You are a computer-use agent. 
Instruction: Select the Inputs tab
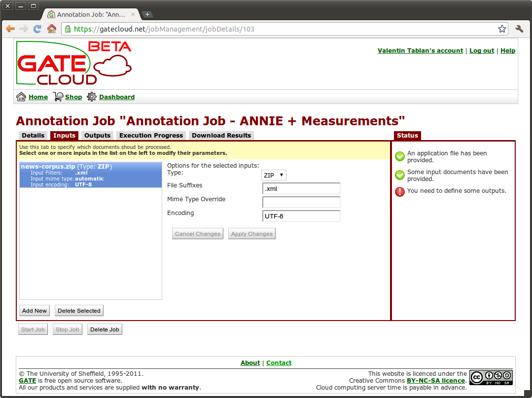click(x=64, y=136)
